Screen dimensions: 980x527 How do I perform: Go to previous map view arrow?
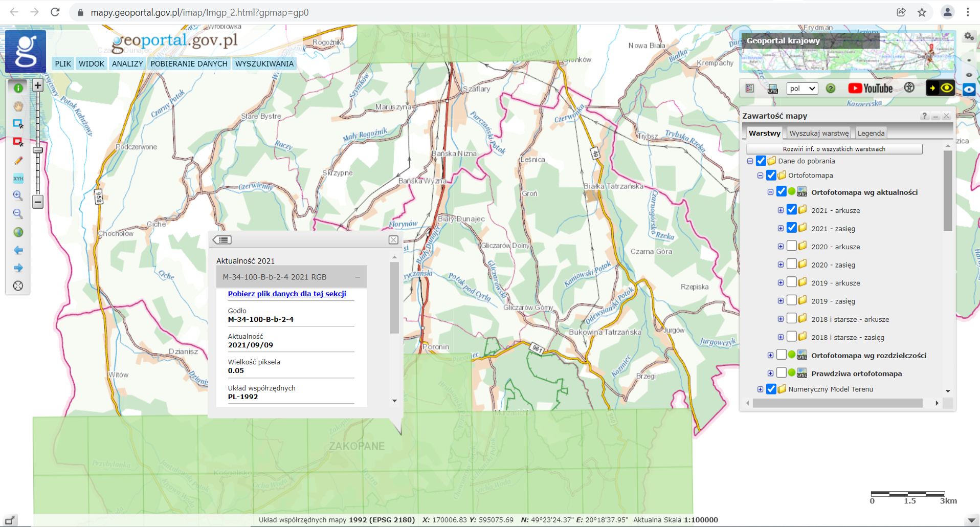(x=18, y=250)
